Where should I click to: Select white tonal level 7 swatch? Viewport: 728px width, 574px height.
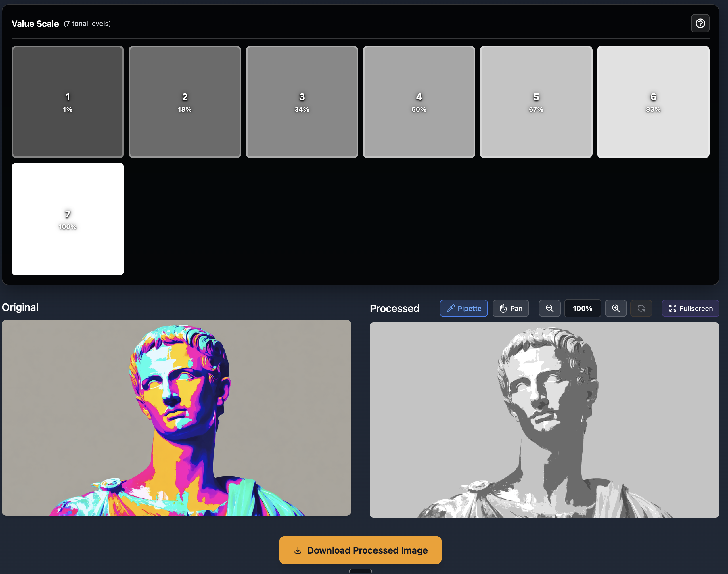click(x=68, y=219)
